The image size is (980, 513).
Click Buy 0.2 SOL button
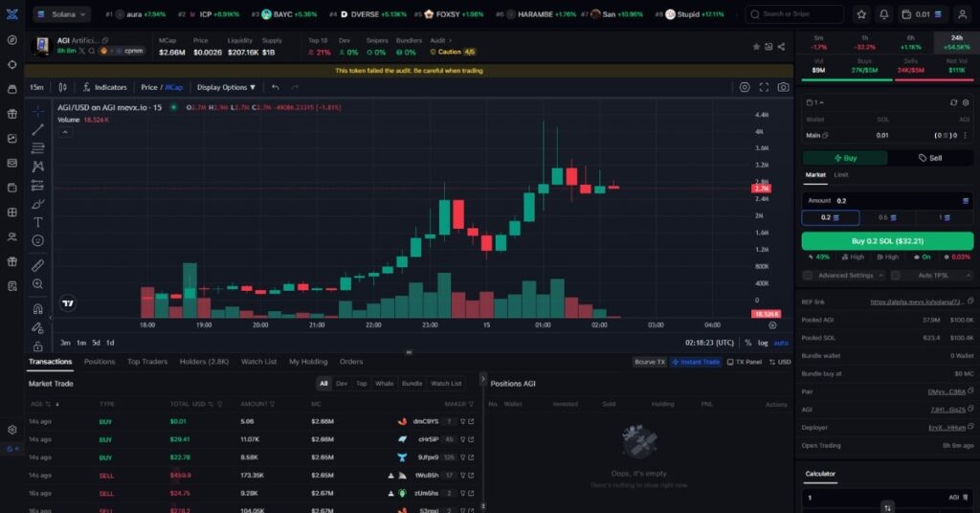click(x=887, y=241)
